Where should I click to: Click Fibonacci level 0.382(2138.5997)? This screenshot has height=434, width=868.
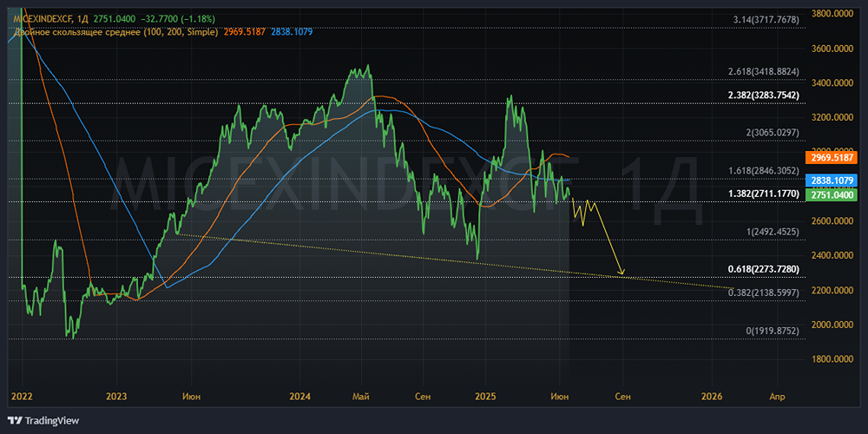click(x=762, y=293)
